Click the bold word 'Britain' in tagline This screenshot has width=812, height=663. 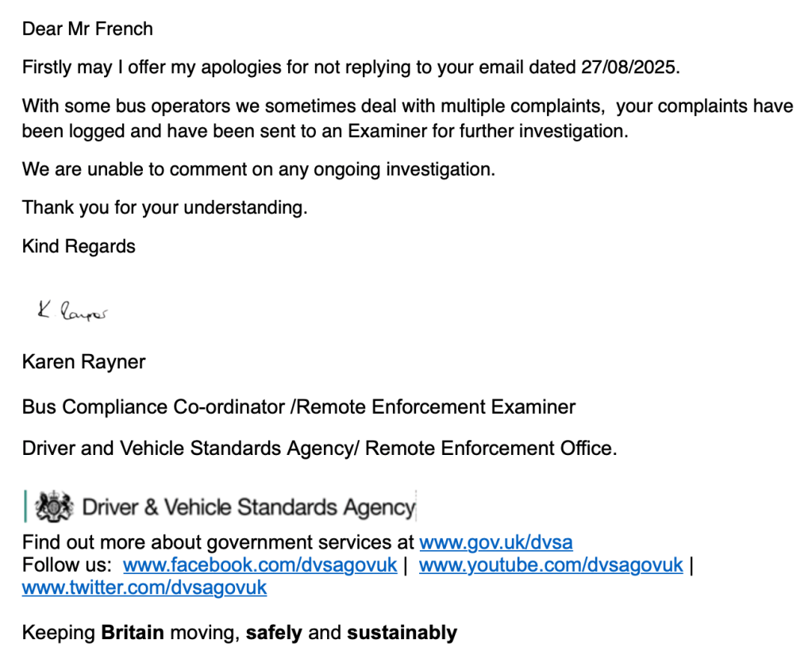(x=133, y=633)
